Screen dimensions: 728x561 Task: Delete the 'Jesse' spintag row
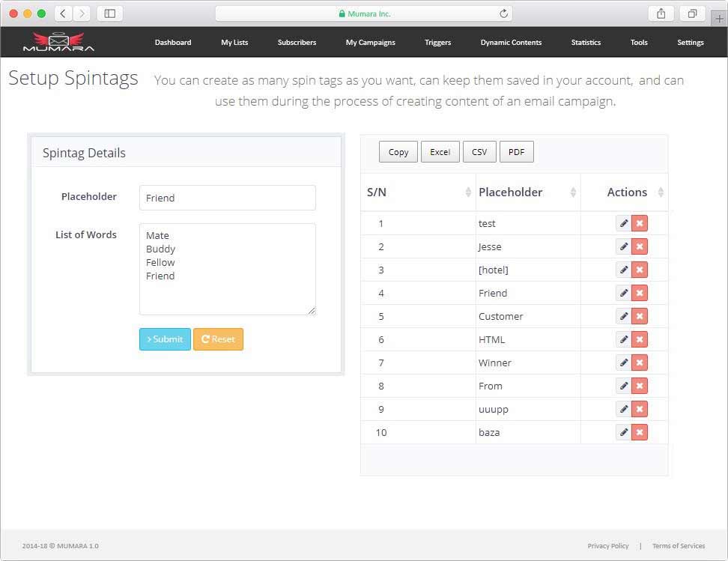[x=640, y=246]
